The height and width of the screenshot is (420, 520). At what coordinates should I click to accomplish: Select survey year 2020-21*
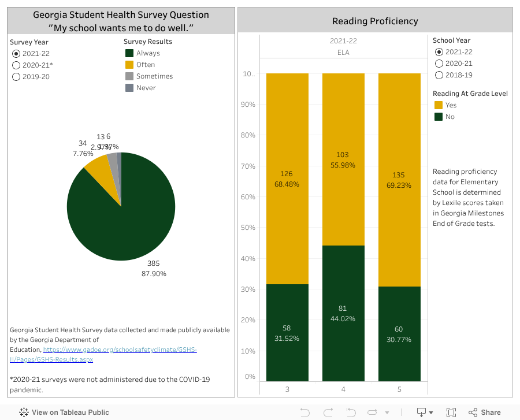[16, 65]
